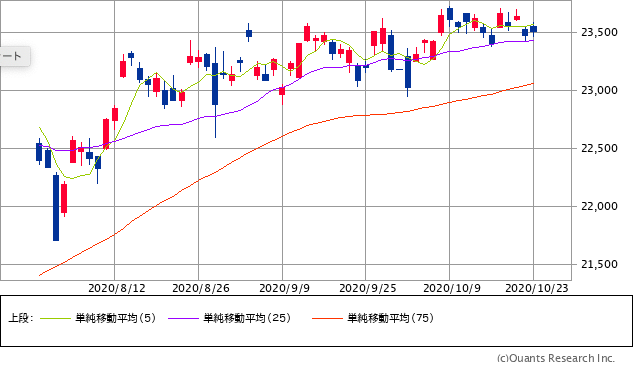Click the partially visible chart tooltip button

click(15, 56)
